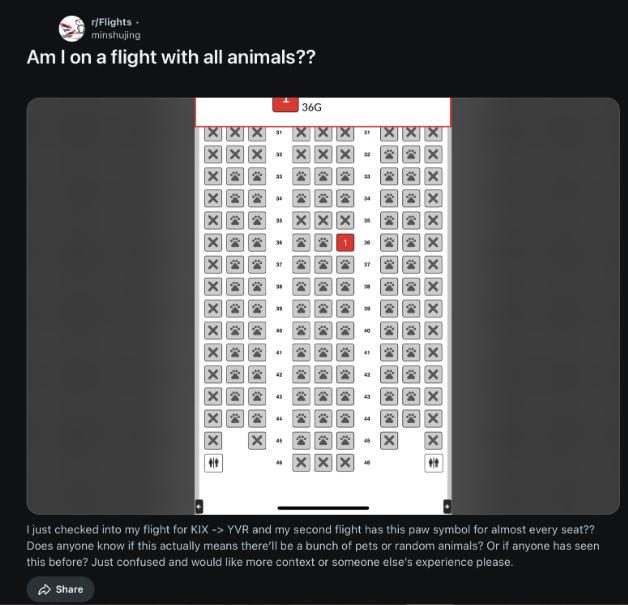Select paw seat immediately left of red seat
This screenshot has width=628, height=605.
coord(323,242)
